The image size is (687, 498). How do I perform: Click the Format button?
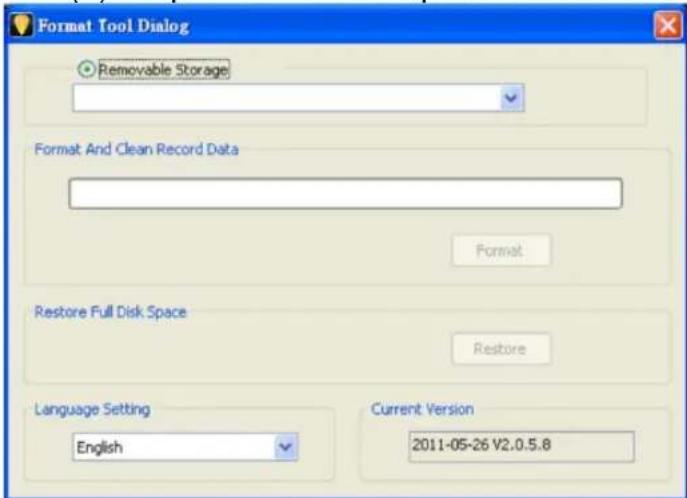click(501, 251)
